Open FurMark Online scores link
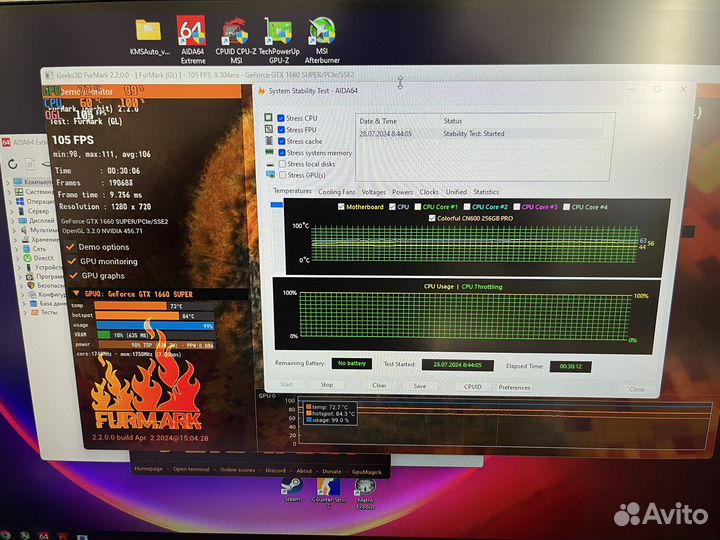 pyautogui.click(x=237, y=470)
